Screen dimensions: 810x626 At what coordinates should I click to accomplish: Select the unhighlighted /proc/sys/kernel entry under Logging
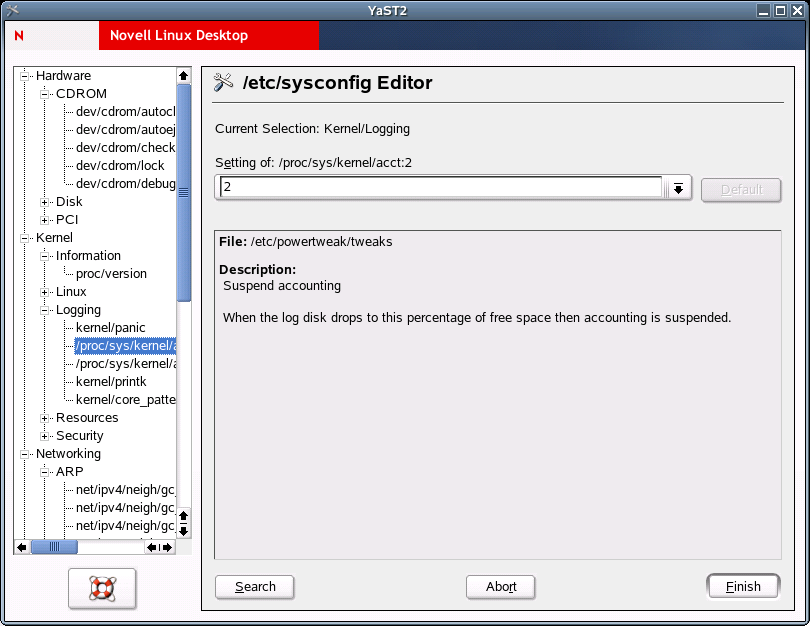[126, 364]
